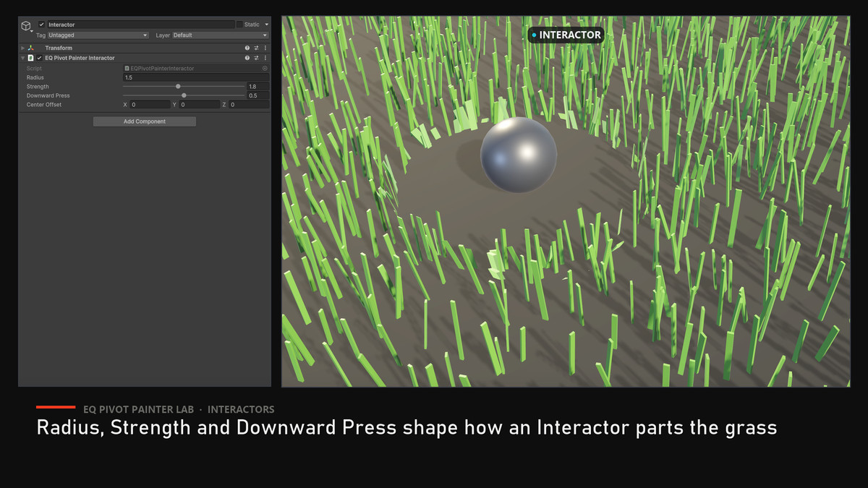This screenshot has width=868, height=488.
Task: Disable the EQ Pivot Painter Interactor component checkbox
Action: pyautogui.click(x=39, y=58)
